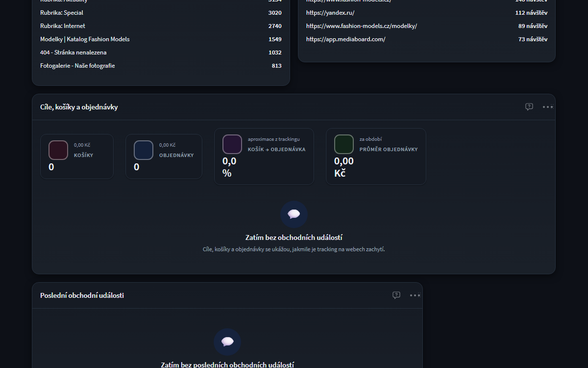
Task: Select '404 - Stránka nenalezena' row
Action: point(161,53)
